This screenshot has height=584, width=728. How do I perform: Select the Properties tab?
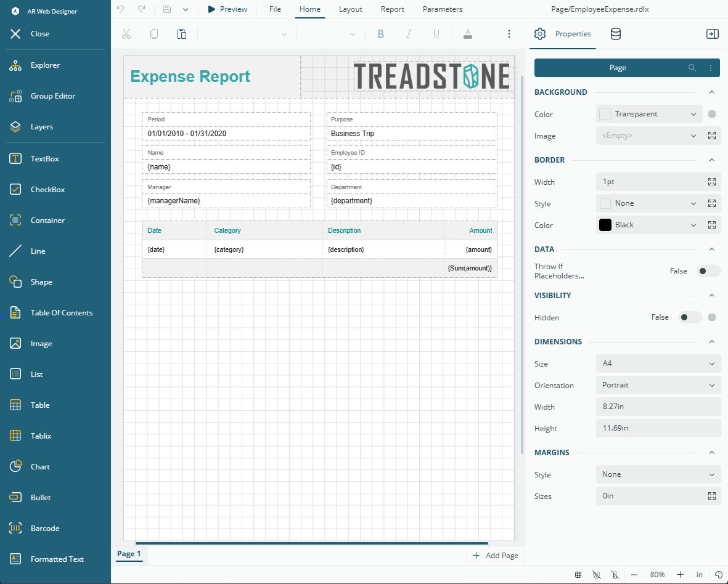562,34
